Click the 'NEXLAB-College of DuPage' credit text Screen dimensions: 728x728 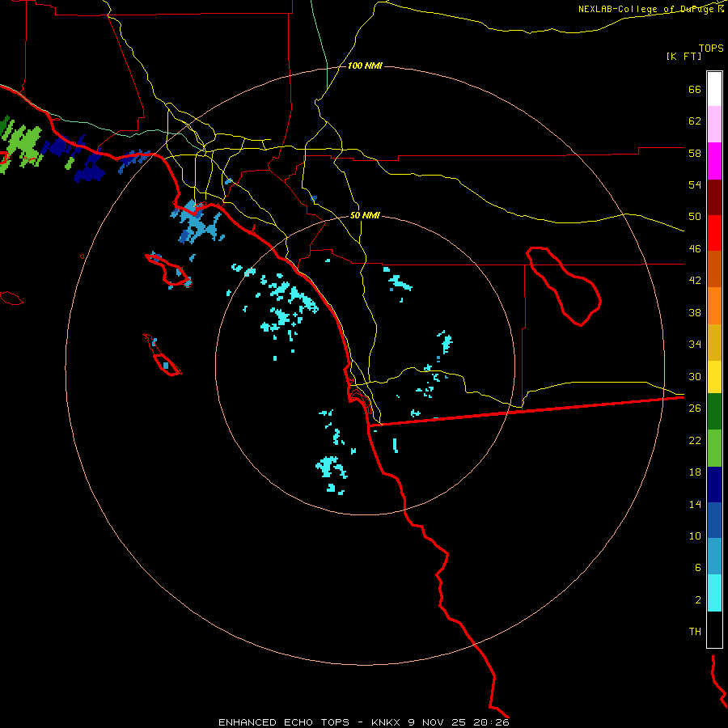645,9
